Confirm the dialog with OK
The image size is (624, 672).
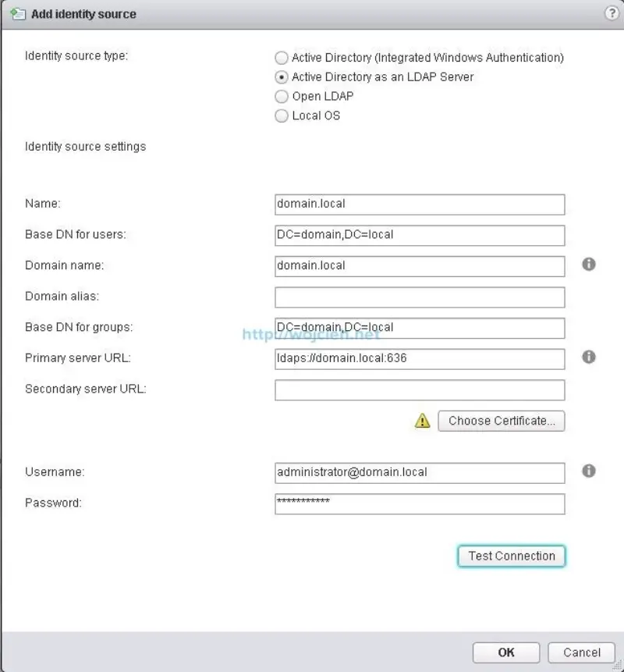click(x=505, y=652)
